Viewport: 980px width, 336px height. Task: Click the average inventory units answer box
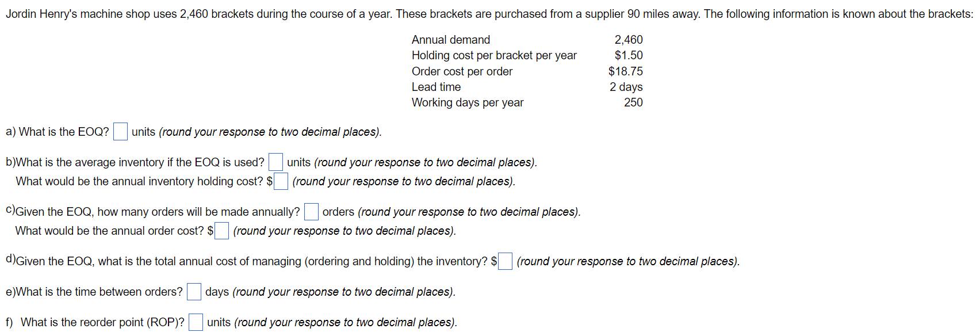[x=275, y=162]
